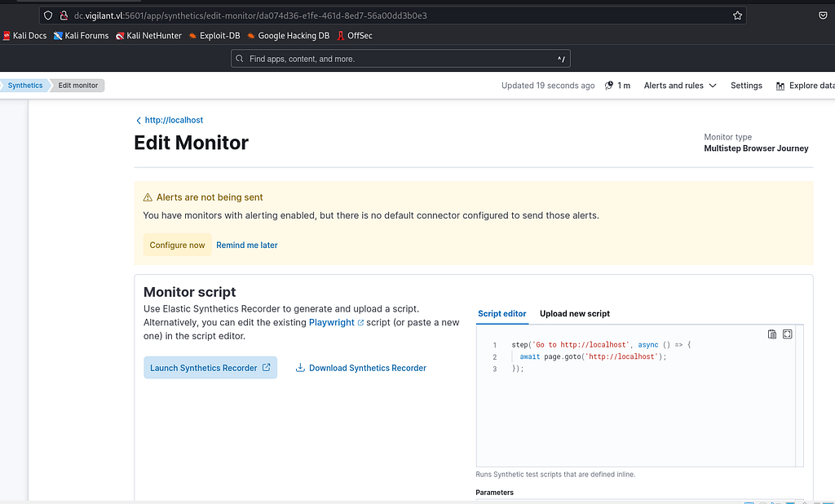Click the 'Updated 19 seconds ago' text

pos(548,86)
